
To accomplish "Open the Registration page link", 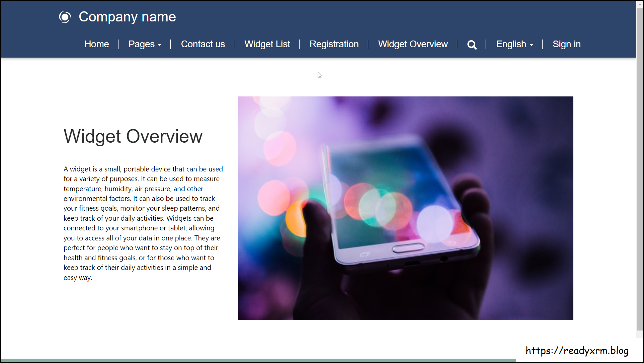I will [x=334, y=44].
